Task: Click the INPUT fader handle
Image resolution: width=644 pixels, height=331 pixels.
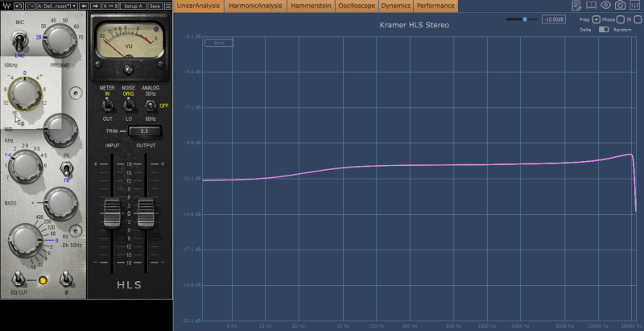Action: pos(112,213)
